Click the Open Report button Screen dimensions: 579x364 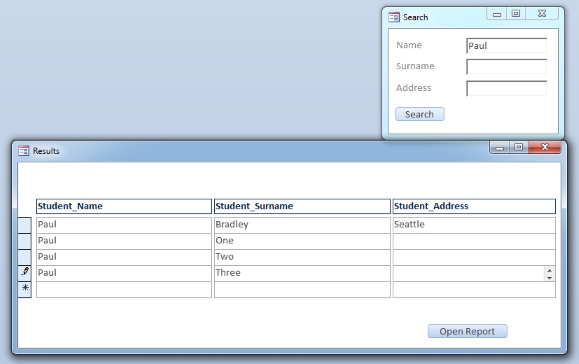[x=467, y=331]
